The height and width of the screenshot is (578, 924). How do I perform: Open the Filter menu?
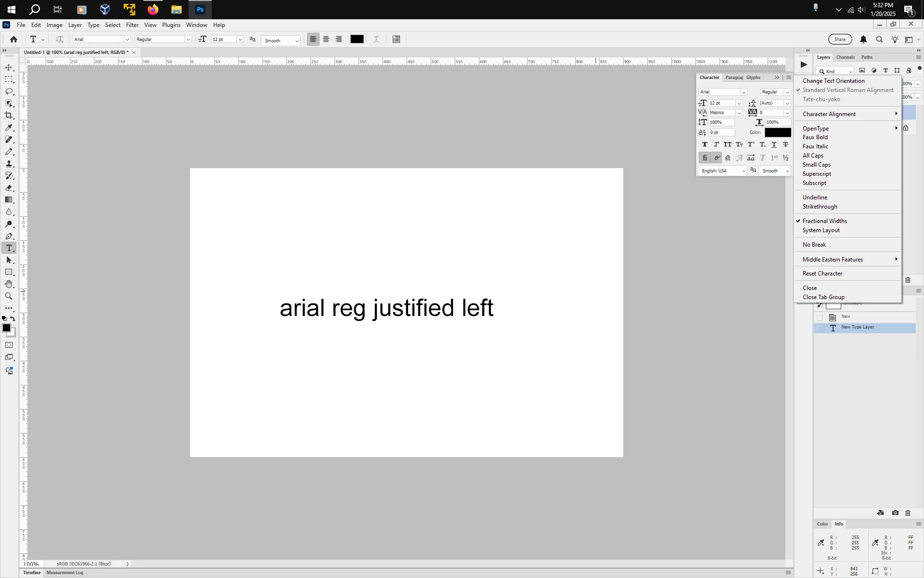click(132, 25)
